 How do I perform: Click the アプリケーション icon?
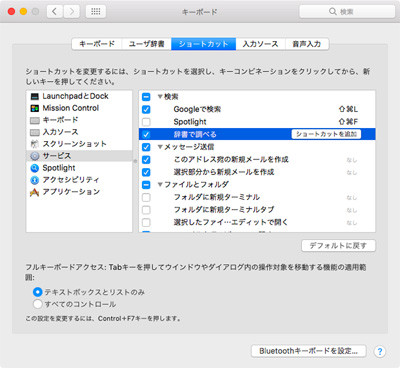click(35, 192)
